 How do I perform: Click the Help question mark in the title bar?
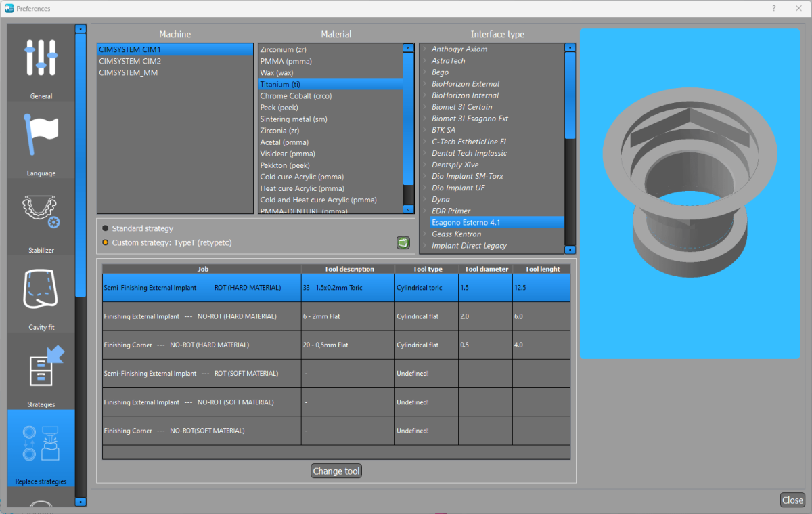click(x=774, y=8)
